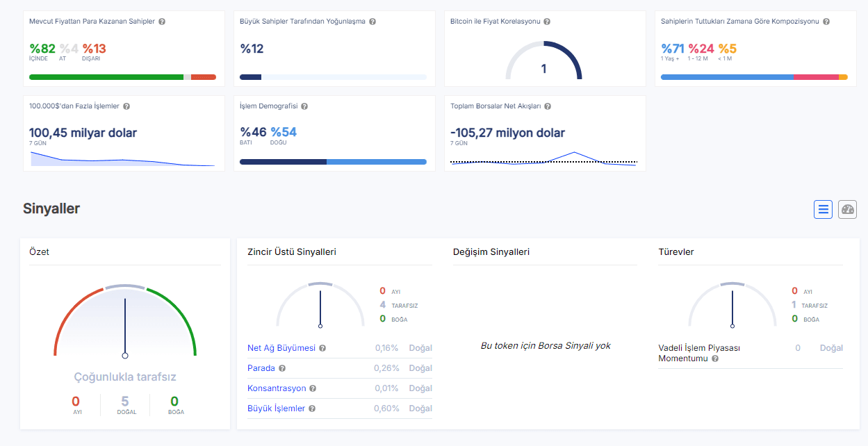Open the Konsantrasyon signal link
868x446 pixels.
[277, 388]
